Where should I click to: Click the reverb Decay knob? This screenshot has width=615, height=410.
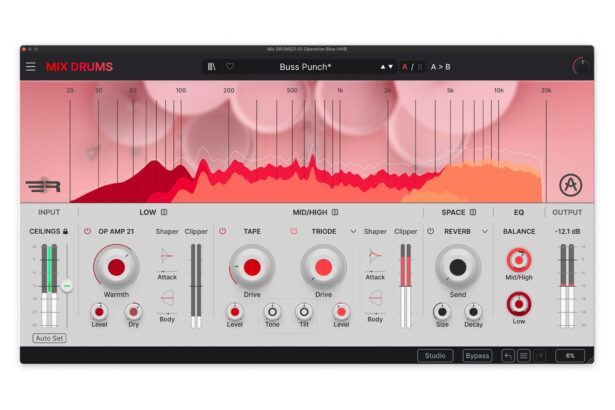click(x=473, y=312)
